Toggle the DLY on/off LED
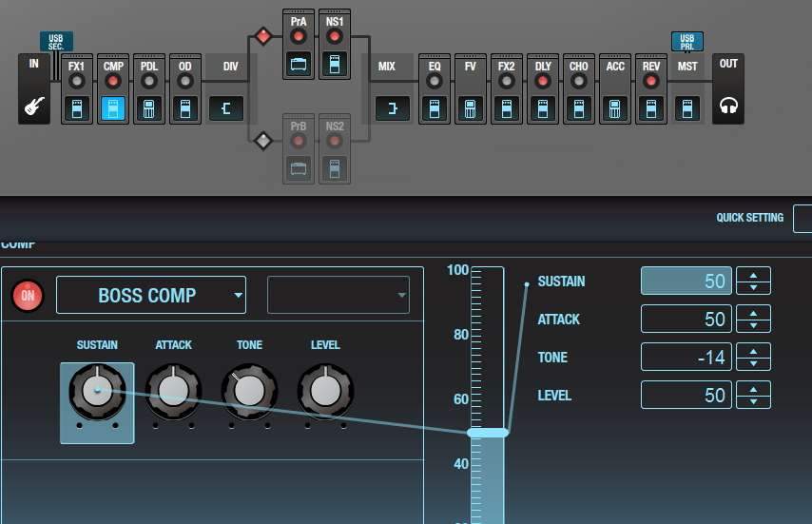The image size is (812, 524). coord(543,81)
